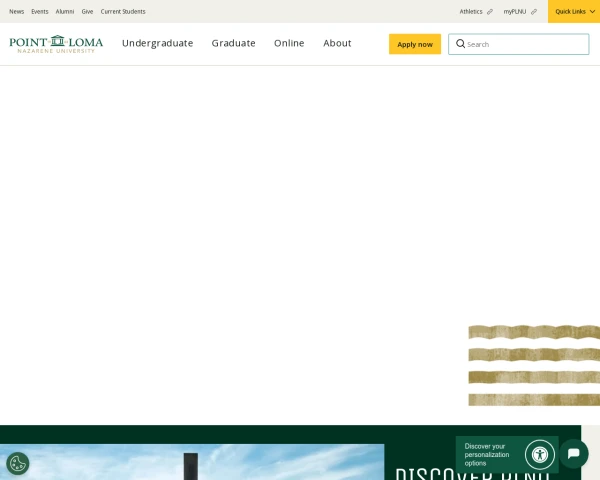Screen dimensions: 600x480
Task: Click the Point Loma Nazarene University logo
Action: 56,44
